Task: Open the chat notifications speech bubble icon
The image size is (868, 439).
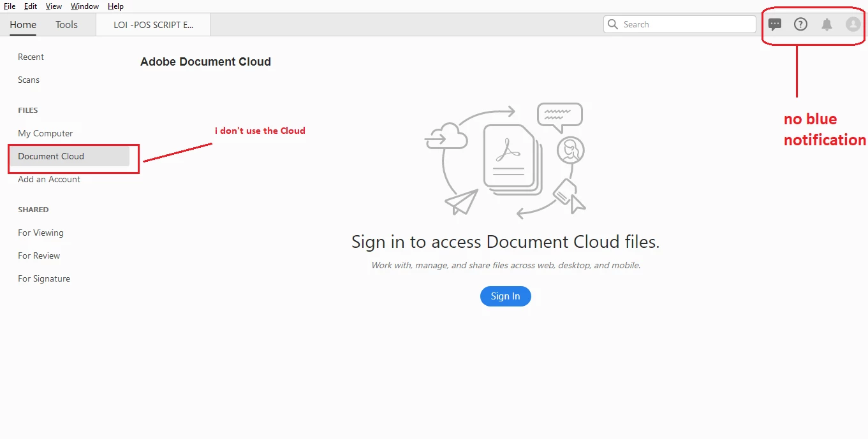Action: click(x=775, y=25)
